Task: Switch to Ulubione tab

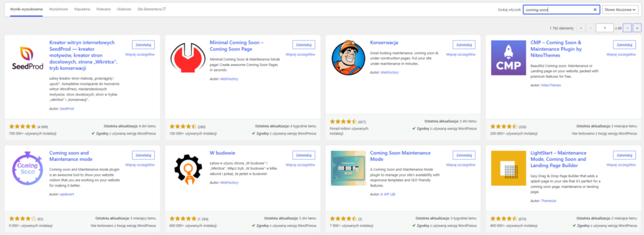Action: pos(124,9)
